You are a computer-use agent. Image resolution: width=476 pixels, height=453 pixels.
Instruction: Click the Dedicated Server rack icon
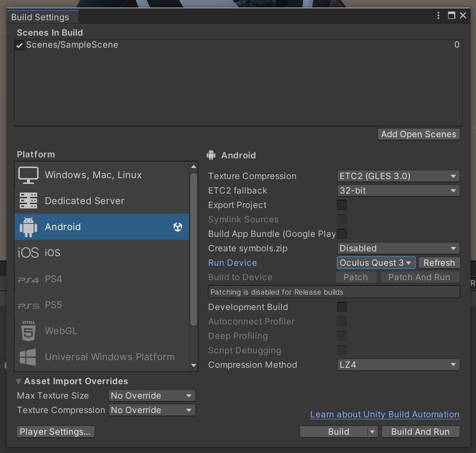pyautogui.click(x=28, y=201)
